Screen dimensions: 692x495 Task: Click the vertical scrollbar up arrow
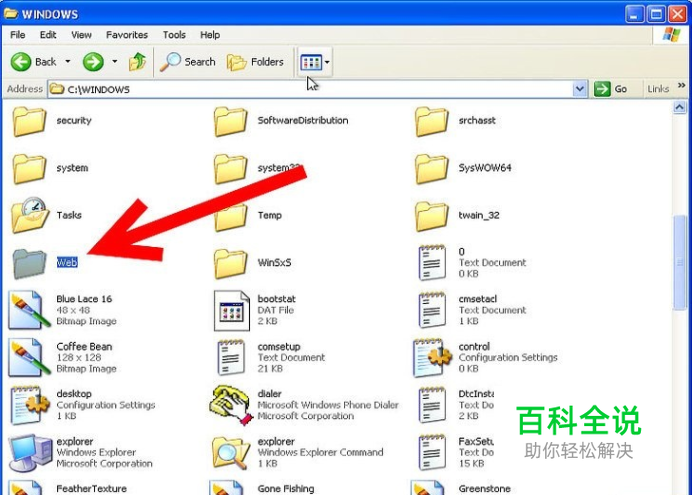tap(680, 107)
